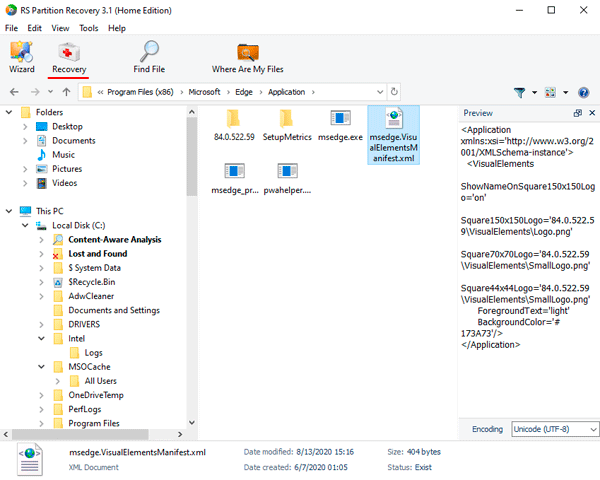Click the filter funnel icon

tap(519, 92)
